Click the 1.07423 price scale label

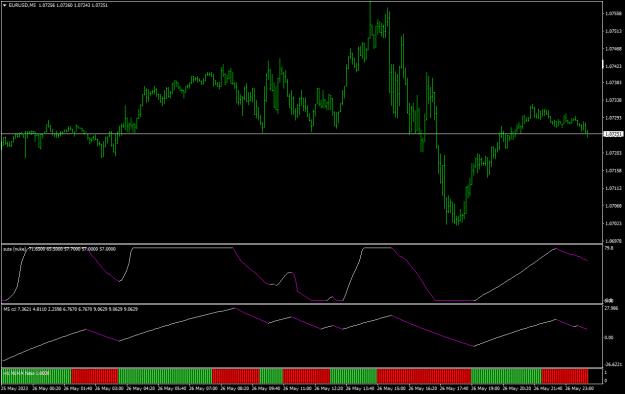tap(613, 66)
